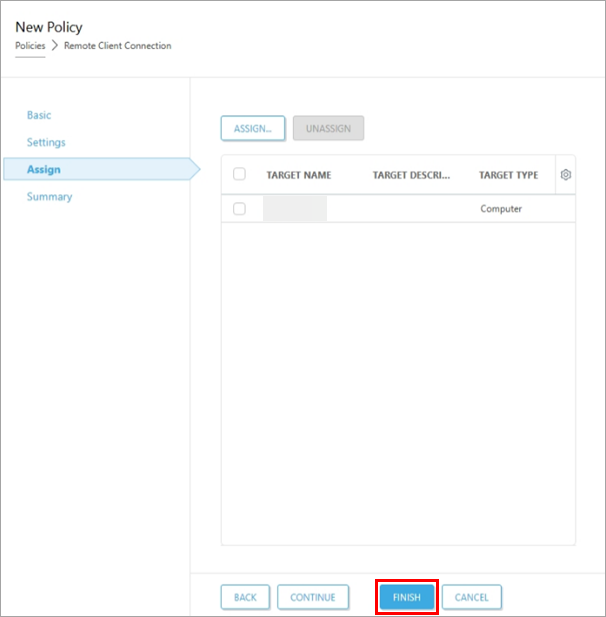
Task: Click the ASSIGN... button
Action: [253, 128]
